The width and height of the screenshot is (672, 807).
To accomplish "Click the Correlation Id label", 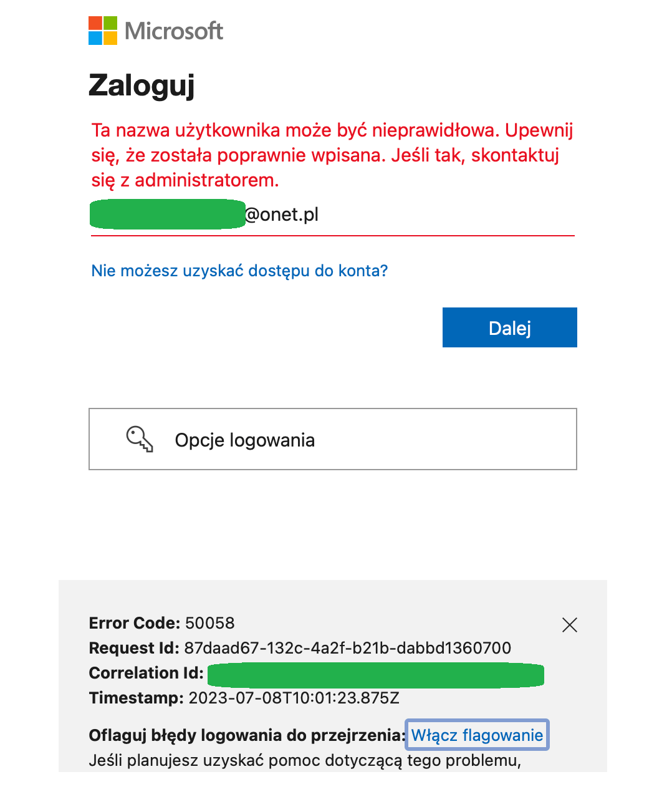I will [x=146, y=673].
